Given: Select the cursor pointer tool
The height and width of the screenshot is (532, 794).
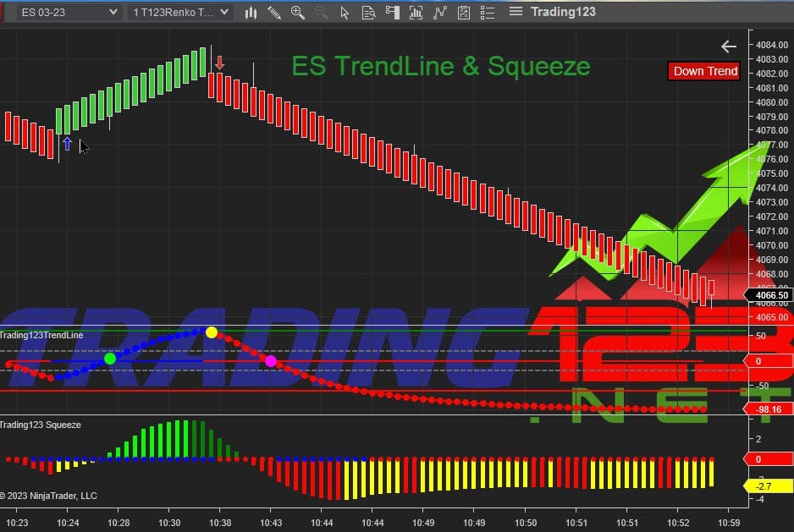Looking at the screenshot, I should click(x=345, y=13).
